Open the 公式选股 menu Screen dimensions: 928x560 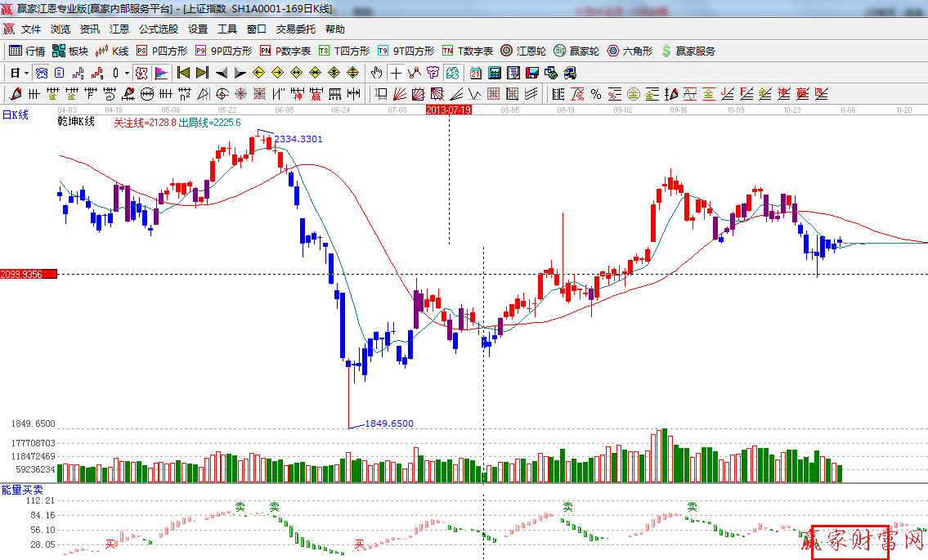tap(159, 29)
